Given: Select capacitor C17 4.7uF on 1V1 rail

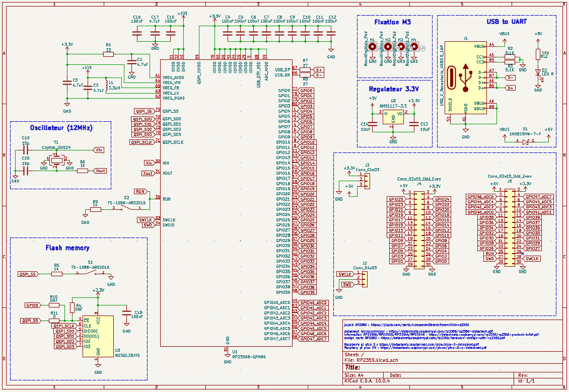Looking at the screenshot, I should pos(155,34).
